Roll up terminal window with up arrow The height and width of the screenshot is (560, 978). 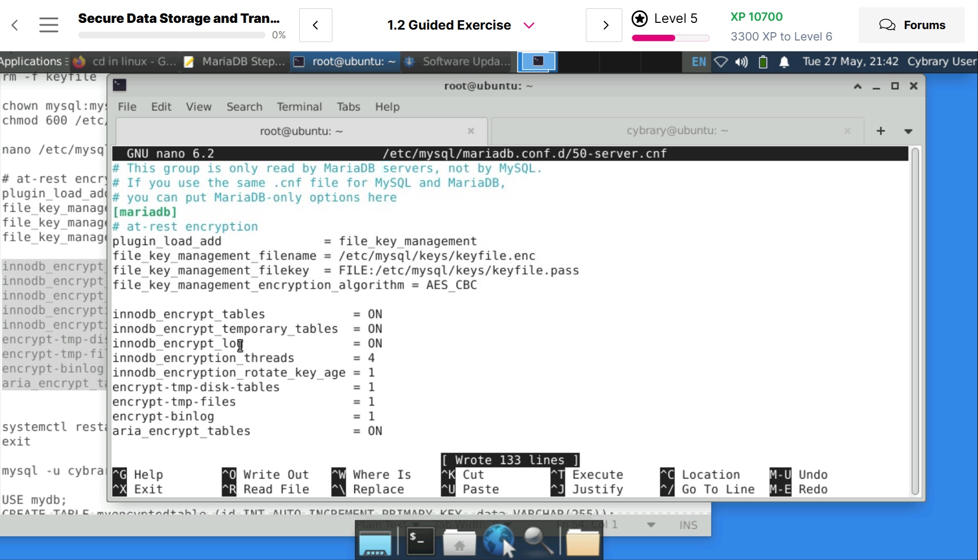tap(858, 86)
